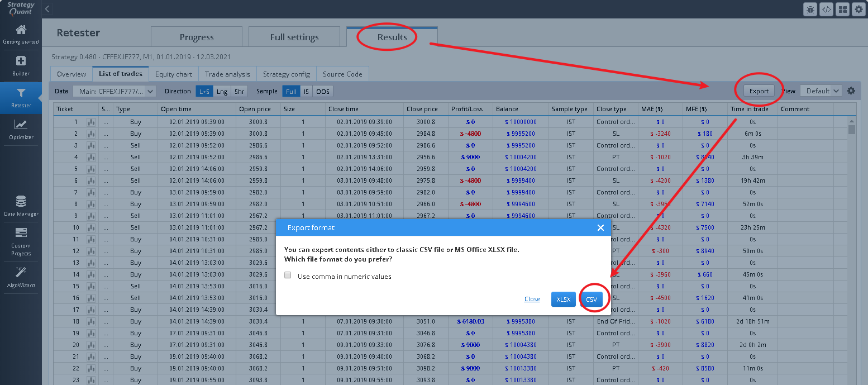Enable Use comma in numeric values
This screenshot has width=868, height=385.
tap(288, 275)
